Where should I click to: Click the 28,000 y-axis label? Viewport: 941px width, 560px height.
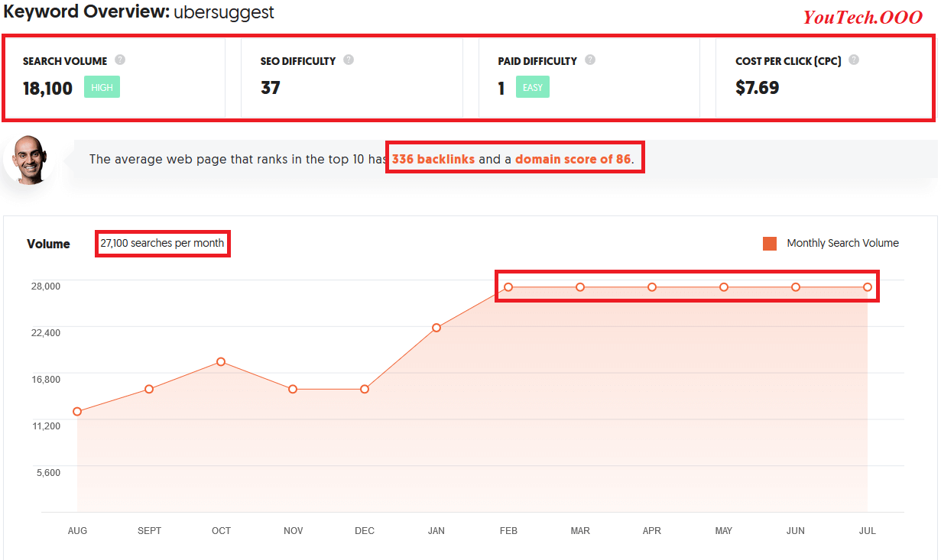tap(45, 286)
